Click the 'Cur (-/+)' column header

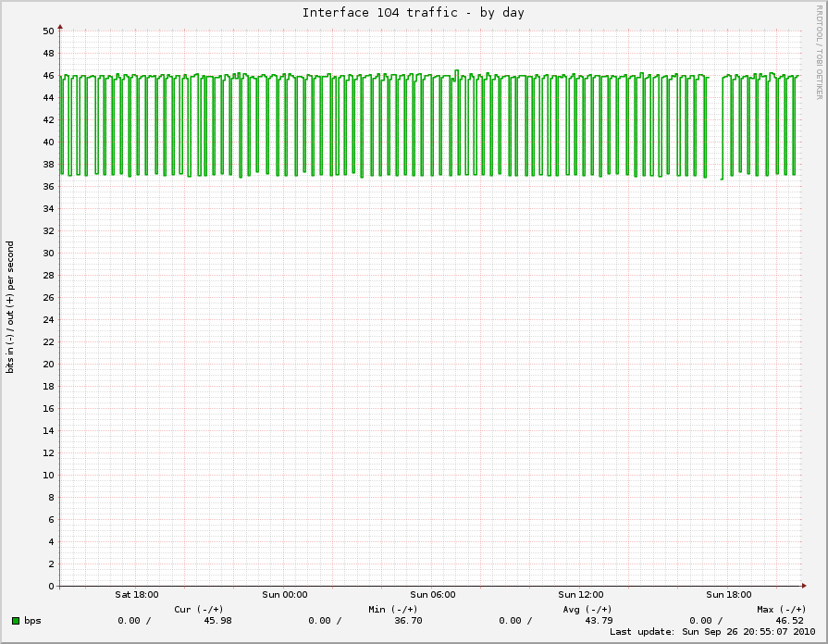point(199,610)
